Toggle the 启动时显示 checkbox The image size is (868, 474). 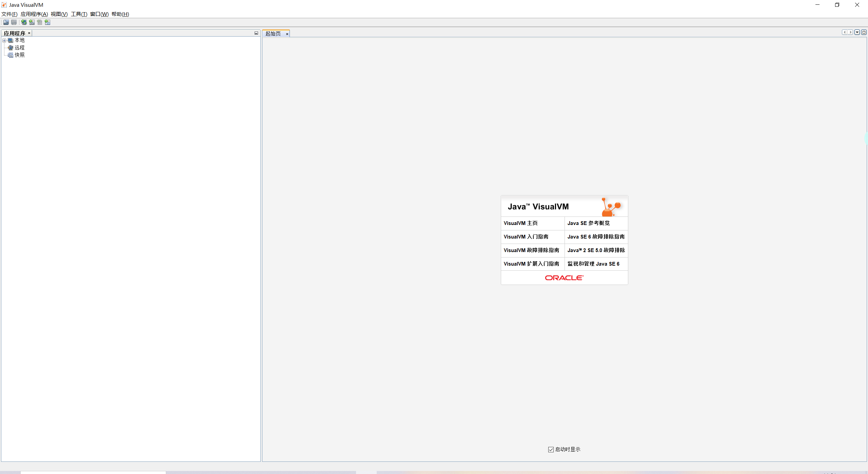[x=551, y=450]
